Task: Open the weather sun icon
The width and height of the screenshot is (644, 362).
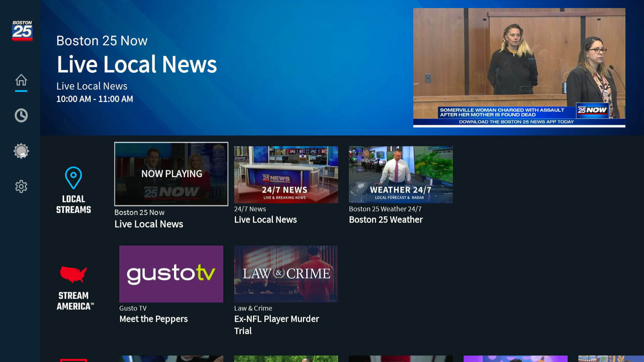Action: (x=21, y=151)
